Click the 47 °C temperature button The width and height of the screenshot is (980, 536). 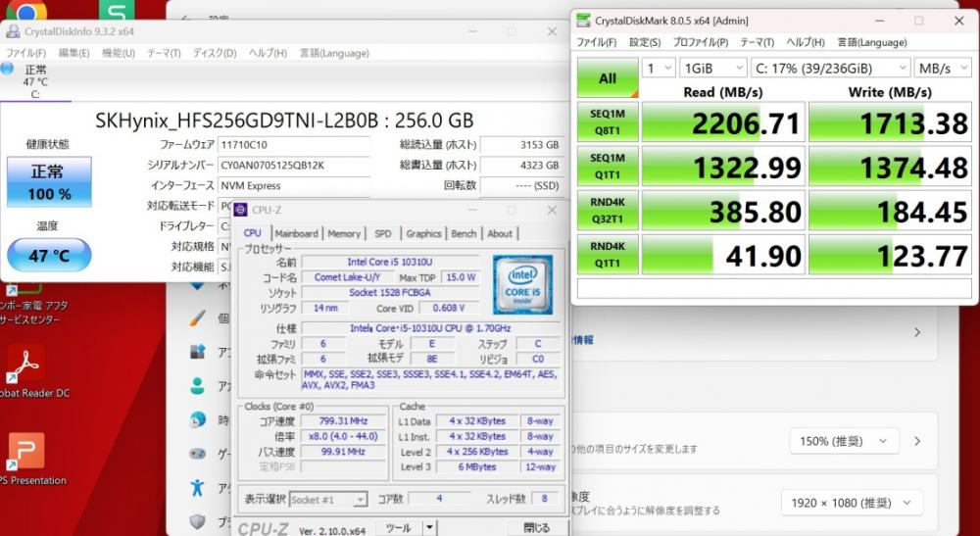tap(49, 255)
